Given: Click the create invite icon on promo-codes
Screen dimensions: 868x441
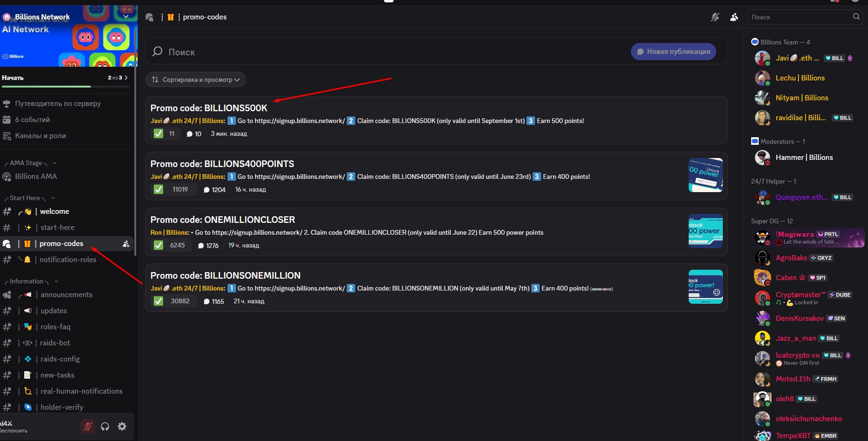Looking at the screenshot, I should click(126, 244).
